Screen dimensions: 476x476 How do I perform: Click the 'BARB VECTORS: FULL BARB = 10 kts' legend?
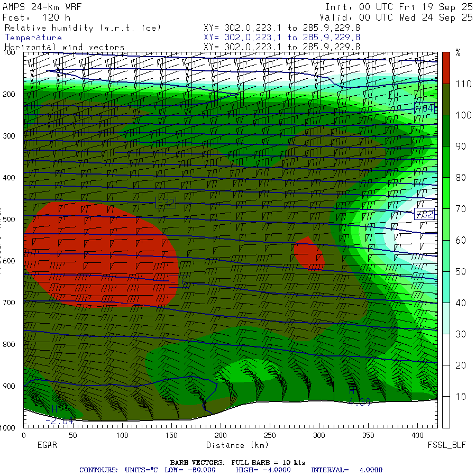click(x=237, y=463)
